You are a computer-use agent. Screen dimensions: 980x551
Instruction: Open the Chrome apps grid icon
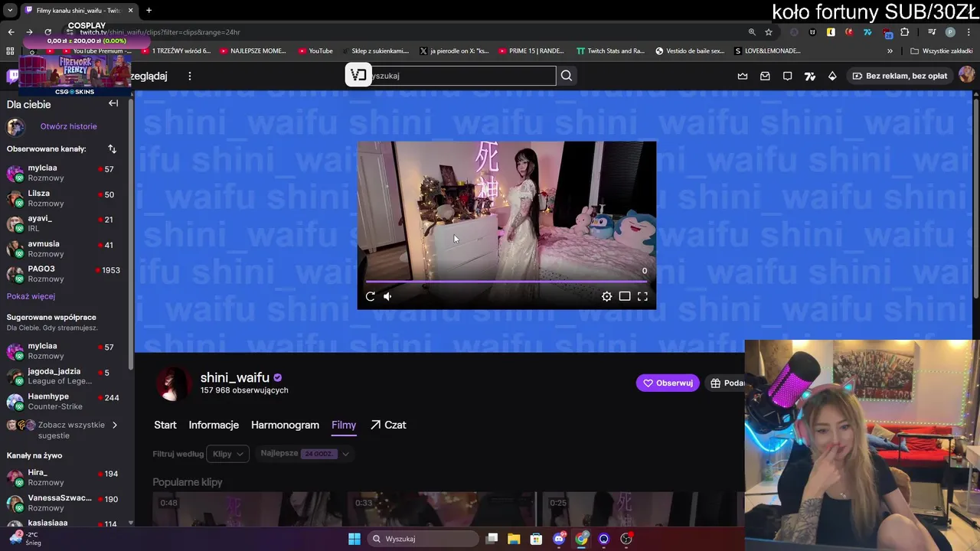coord(10,51)
